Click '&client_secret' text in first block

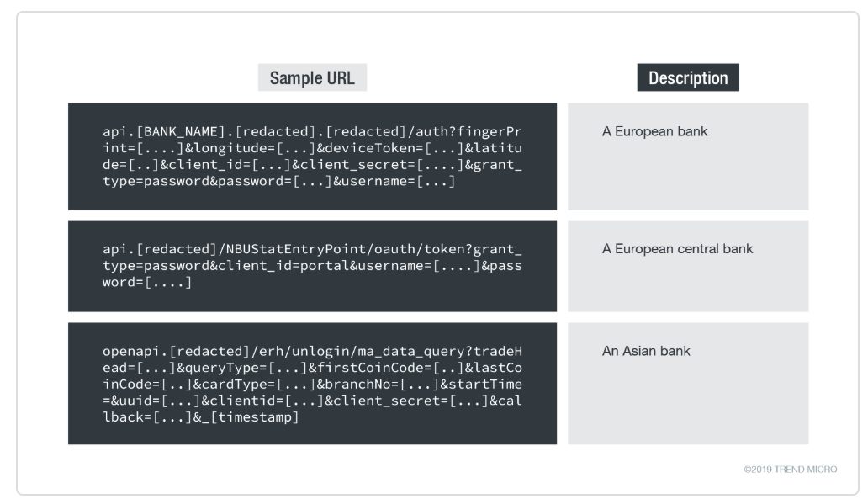pyautogui.click(x=349, y=165)
